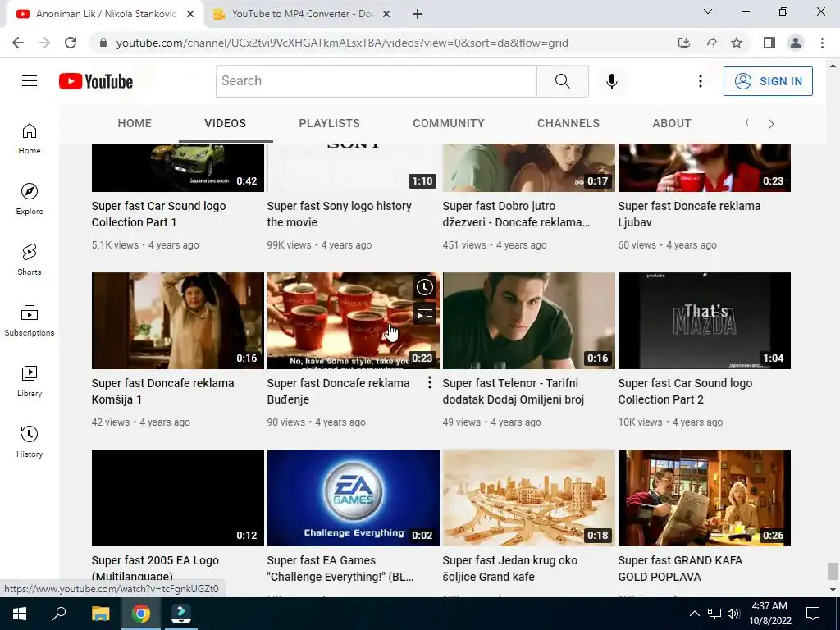Viewport: 840px width, 630px height.
Task: Open the COMMUNITY tab
Action: tap(449, 123)
